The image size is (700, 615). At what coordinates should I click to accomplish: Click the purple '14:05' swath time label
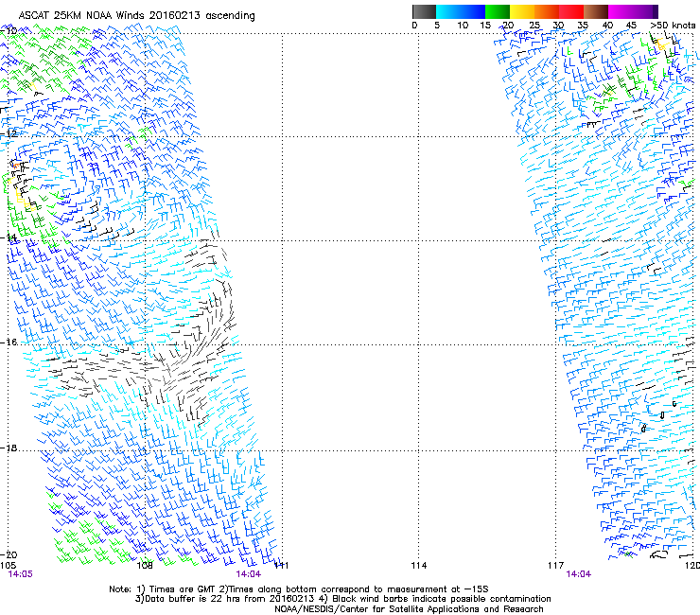point(20,574)
